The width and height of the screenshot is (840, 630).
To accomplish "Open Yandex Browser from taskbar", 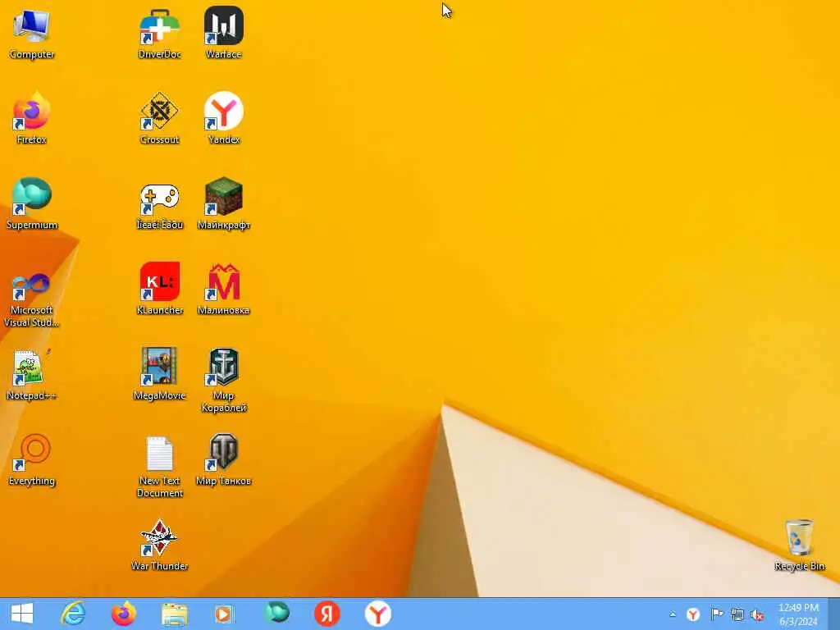I will coord(377,614).
